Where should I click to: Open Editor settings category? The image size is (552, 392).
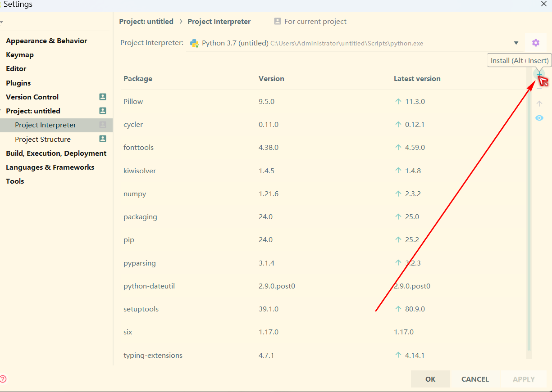tap(16, 68)
